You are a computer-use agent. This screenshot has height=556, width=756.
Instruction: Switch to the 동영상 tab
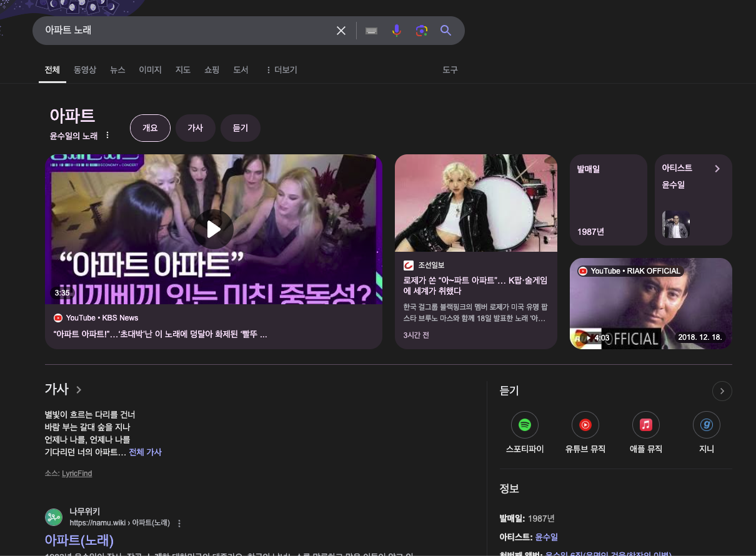point(85,70)
